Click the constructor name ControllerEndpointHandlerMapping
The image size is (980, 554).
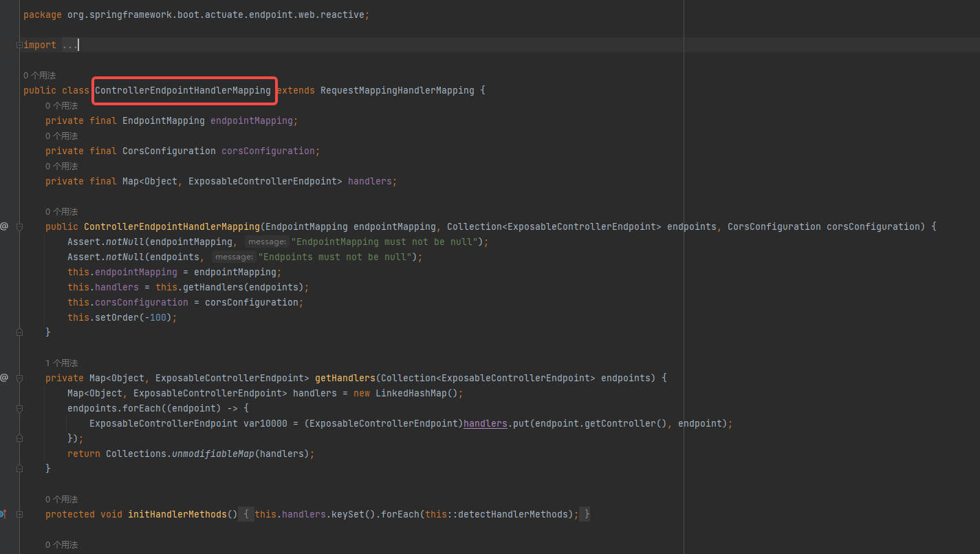point(172,226)
